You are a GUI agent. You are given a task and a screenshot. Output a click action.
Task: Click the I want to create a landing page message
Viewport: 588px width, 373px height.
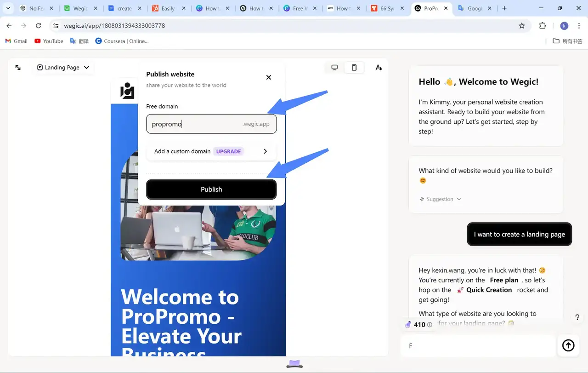[x=520, y=234]
